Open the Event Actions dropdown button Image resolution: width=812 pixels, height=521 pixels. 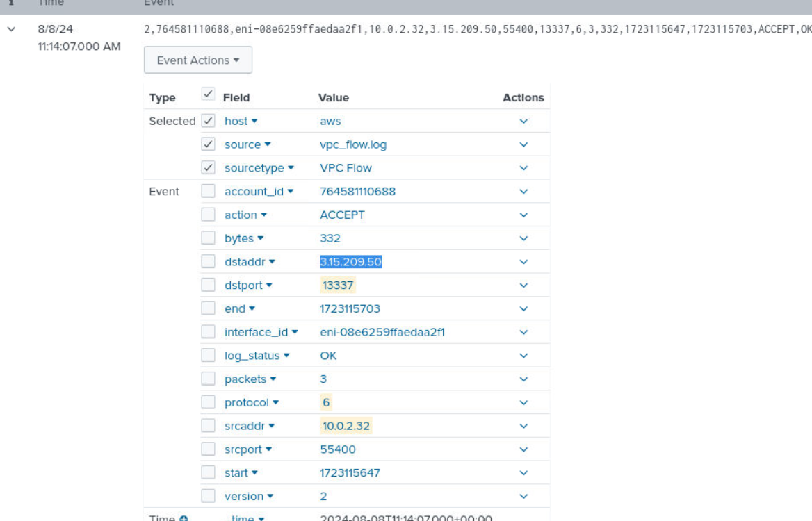(198, 60)
